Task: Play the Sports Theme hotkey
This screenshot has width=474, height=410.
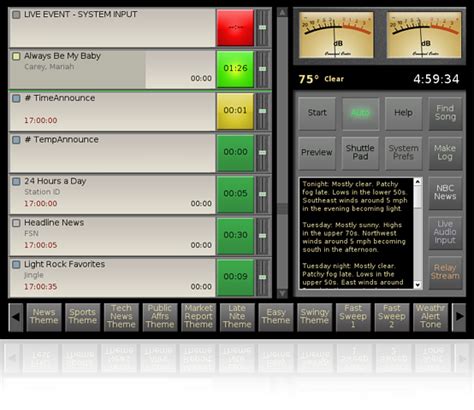Action: [83, 317]
